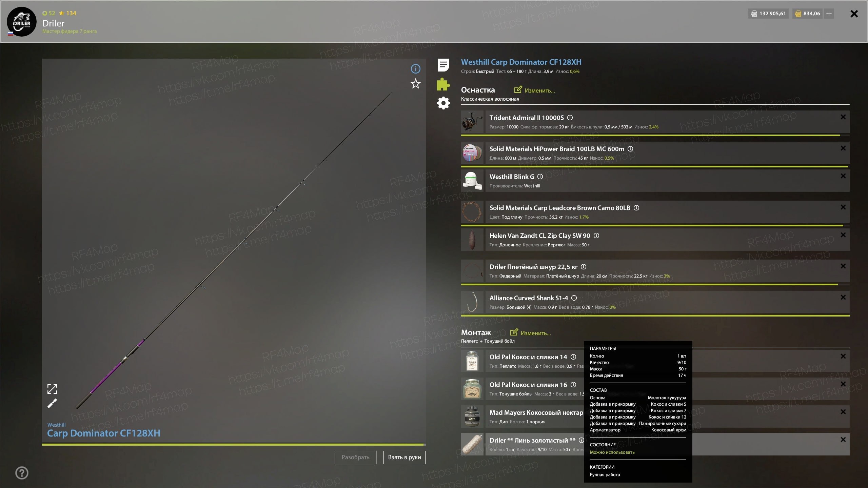Viewport: 868px width, 488px height.
Task: Open the rod info circle icon
Action: 415,69
